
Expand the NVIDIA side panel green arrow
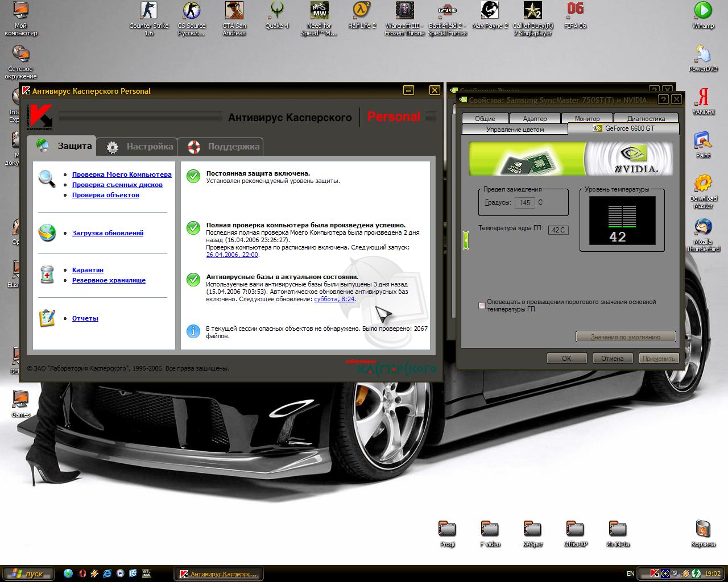point(466,240)
